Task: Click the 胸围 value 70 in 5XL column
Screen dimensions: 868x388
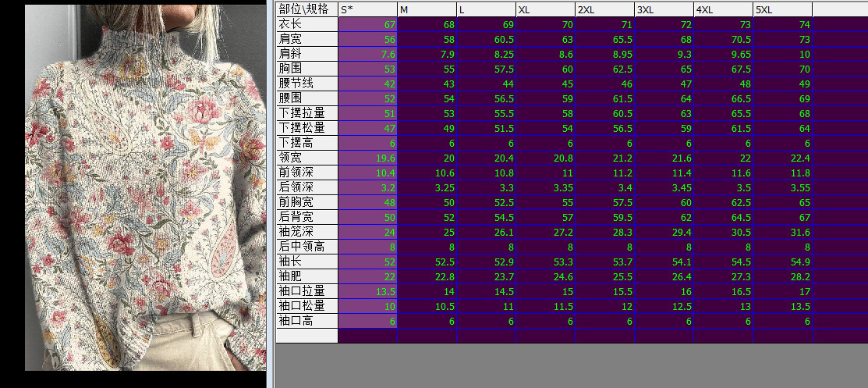Action: point(783,69)
